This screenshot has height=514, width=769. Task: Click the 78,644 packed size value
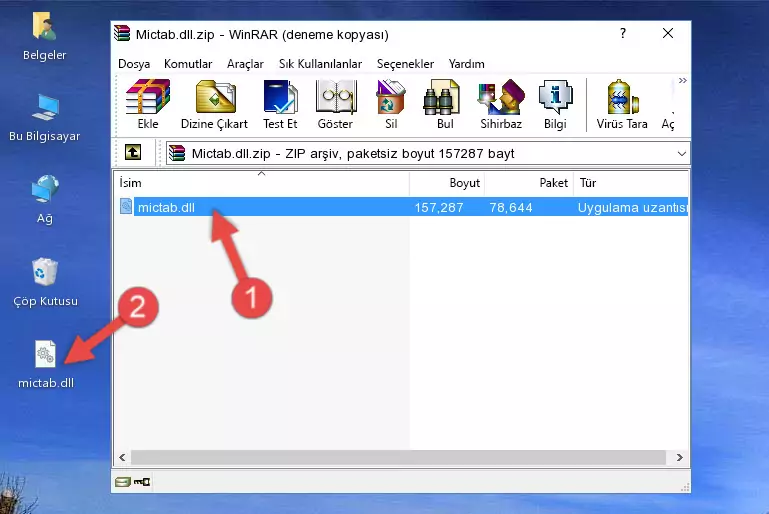coord(511,207)
